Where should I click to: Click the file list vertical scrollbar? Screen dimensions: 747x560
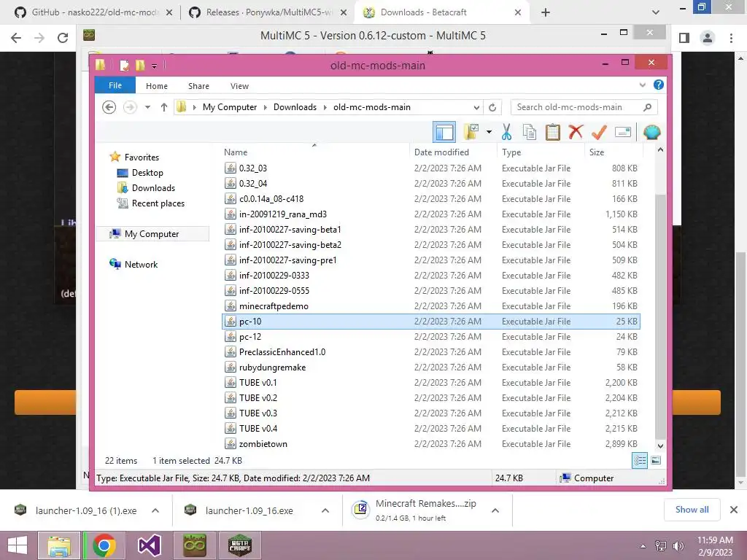coord(660,316)
